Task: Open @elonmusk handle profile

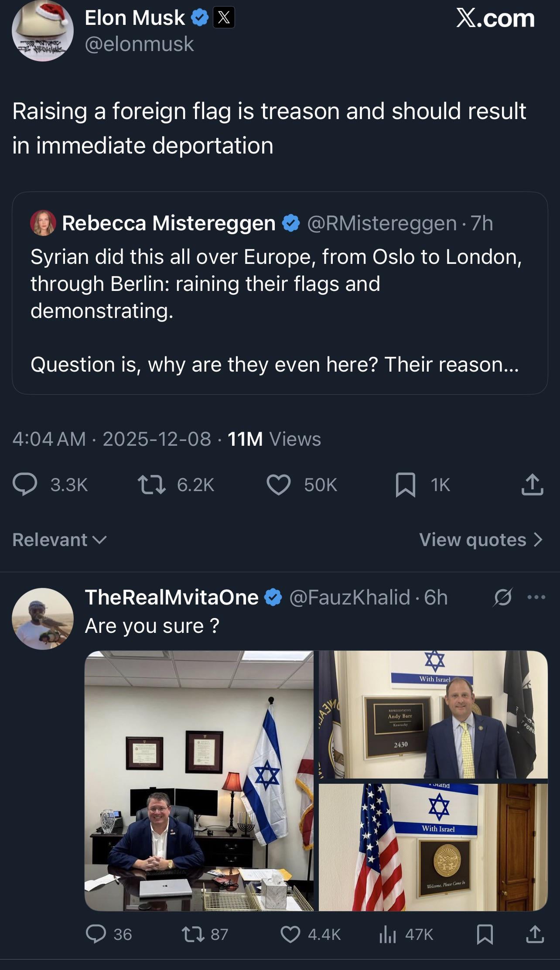Action: pyautogui.click(x=139, y=44)
